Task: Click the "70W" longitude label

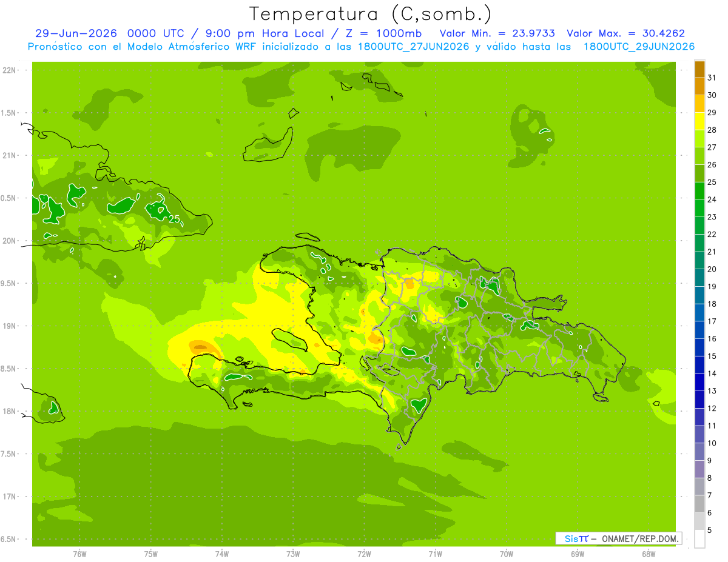Action: coord(507,554)
